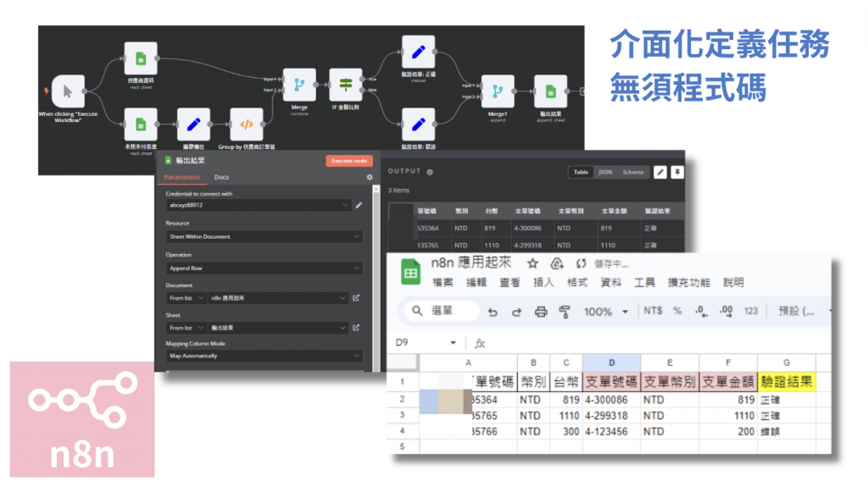Screen dimensions: 868x487
Task: Open the 檔案 menu
Action: pos(442,283)
